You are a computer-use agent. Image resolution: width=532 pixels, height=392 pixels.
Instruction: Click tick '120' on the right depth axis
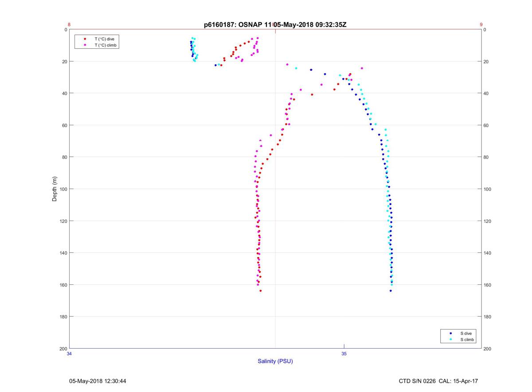(x=488, y=221)
